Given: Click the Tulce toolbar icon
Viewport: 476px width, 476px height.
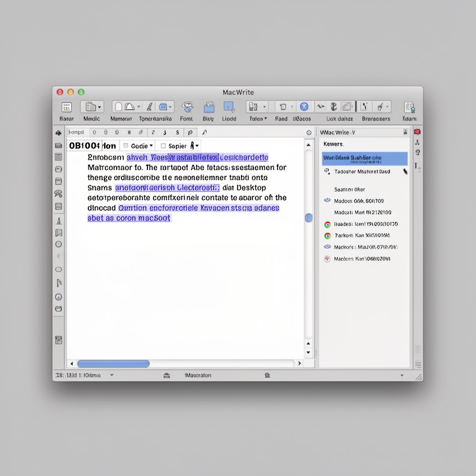Looking at the screenshot, I should coord(253,107).
